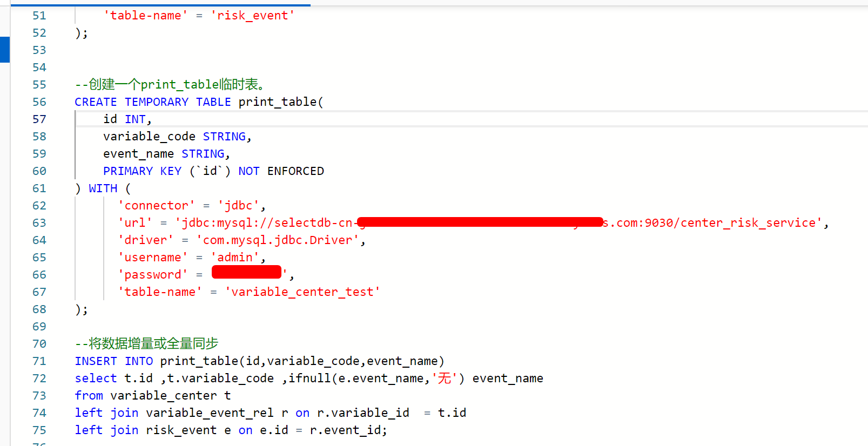The image size is (868, 446).
Task: Click NOT ENFORCED text
Action: 281,171
